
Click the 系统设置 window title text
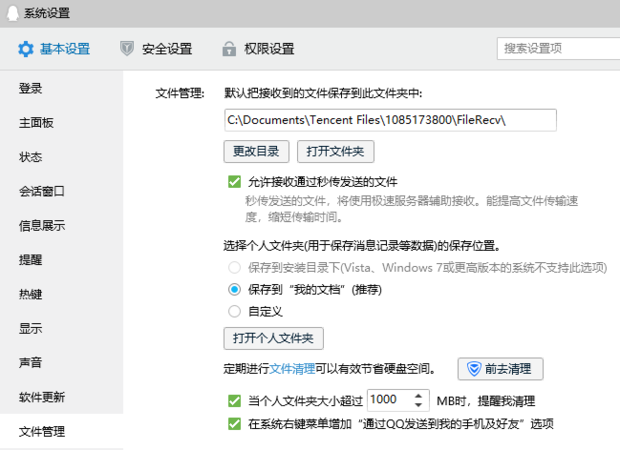(x=47, y=13)
